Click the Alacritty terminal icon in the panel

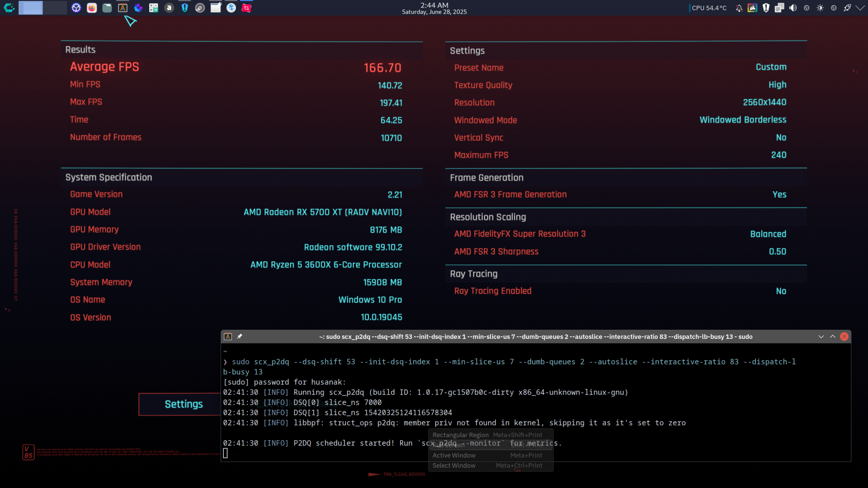pos(123,8)
